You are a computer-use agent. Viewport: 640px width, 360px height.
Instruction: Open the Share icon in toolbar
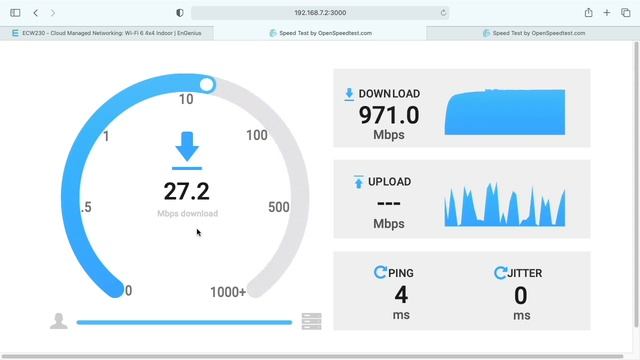point(588,13)
